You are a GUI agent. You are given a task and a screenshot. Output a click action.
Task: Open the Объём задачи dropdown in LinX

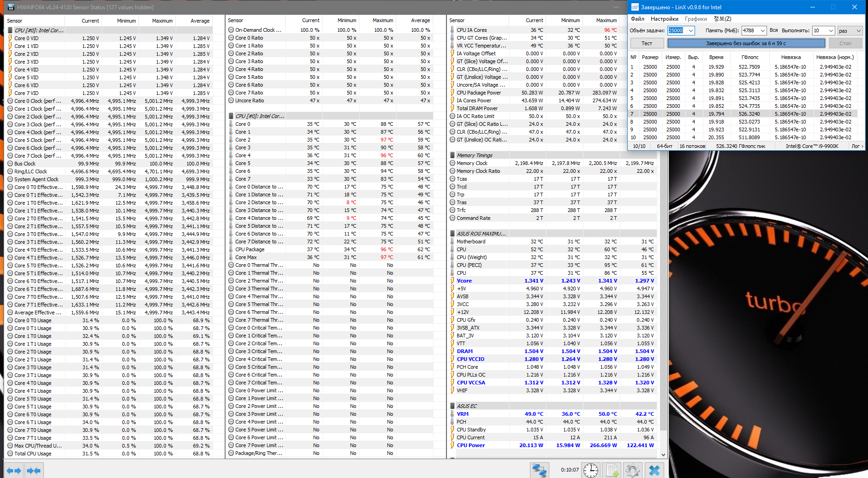point(690,30)
